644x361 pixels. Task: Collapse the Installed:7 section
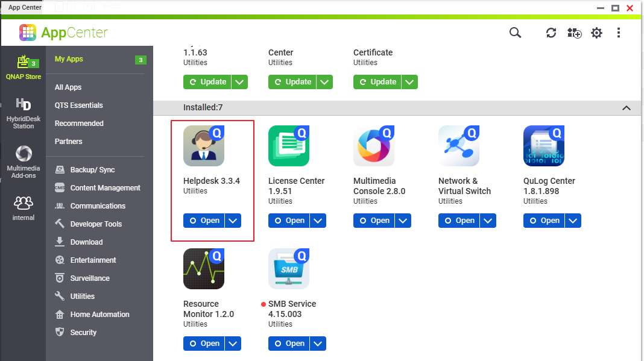626,108
